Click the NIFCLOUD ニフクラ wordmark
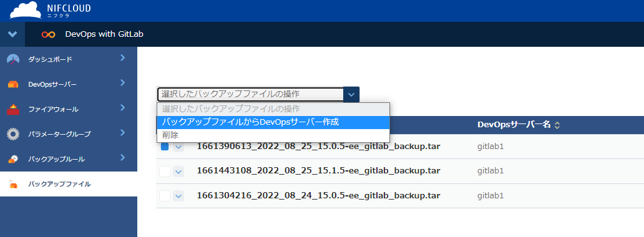644x237 pixels. (x=69, y=11)
